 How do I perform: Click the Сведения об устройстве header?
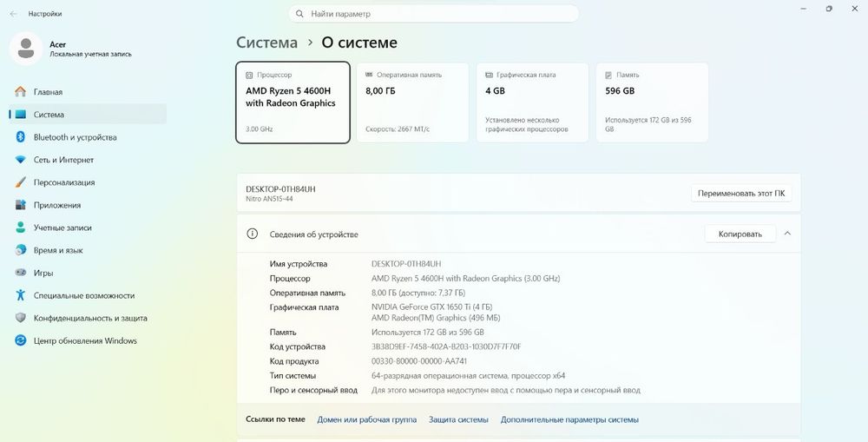point(519,234)
